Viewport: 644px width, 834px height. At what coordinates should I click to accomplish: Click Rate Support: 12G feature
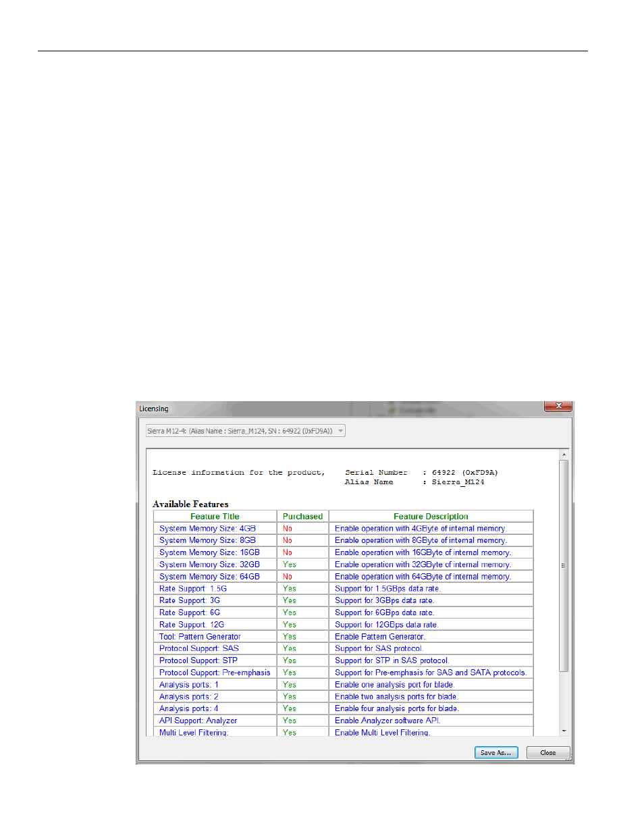tap(192, 625)
